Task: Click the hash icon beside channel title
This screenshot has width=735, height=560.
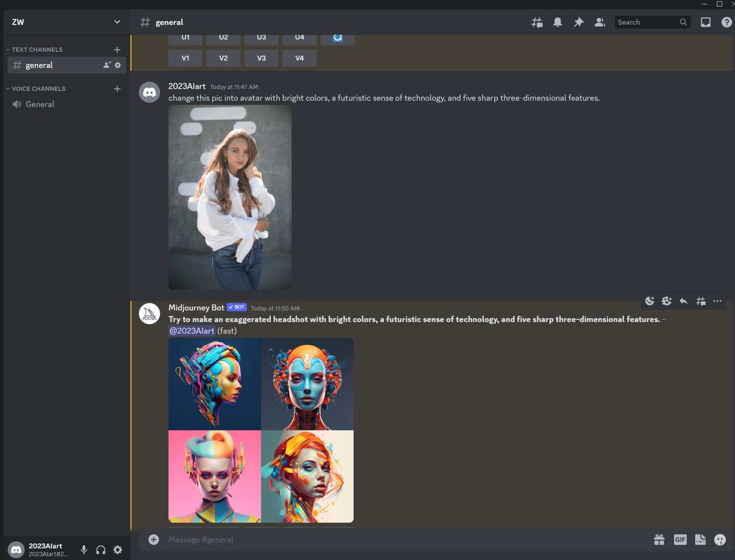Action: coord(145,22)
